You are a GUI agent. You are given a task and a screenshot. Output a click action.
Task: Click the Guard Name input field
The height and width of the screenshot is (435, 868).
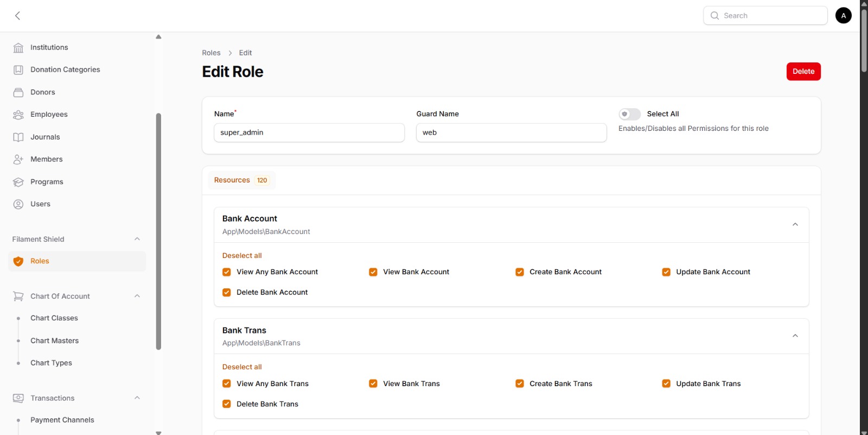pyautogui.click(x=512, y=133)
